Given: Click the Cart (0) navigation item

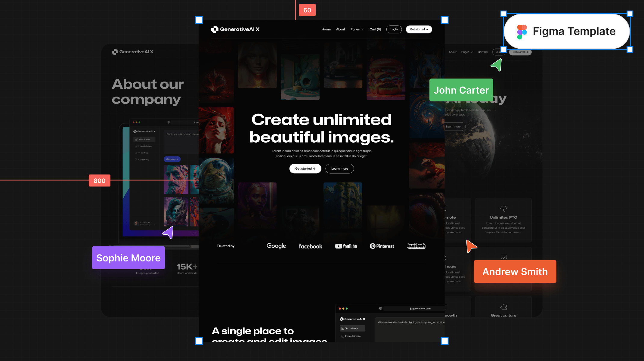Looking at the screenshot, I should 376,29.
